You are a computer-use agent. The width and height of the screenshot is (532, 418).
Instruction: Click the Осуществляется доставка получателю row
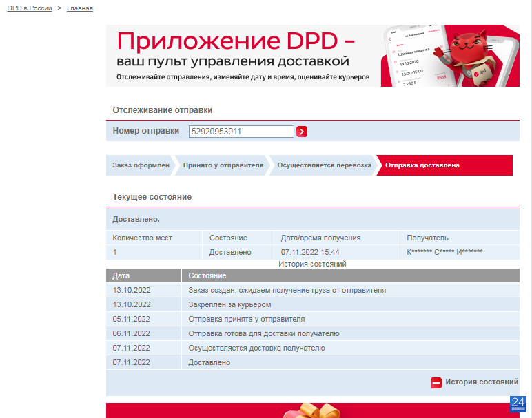pyautogui.click(x=312, y=348)
